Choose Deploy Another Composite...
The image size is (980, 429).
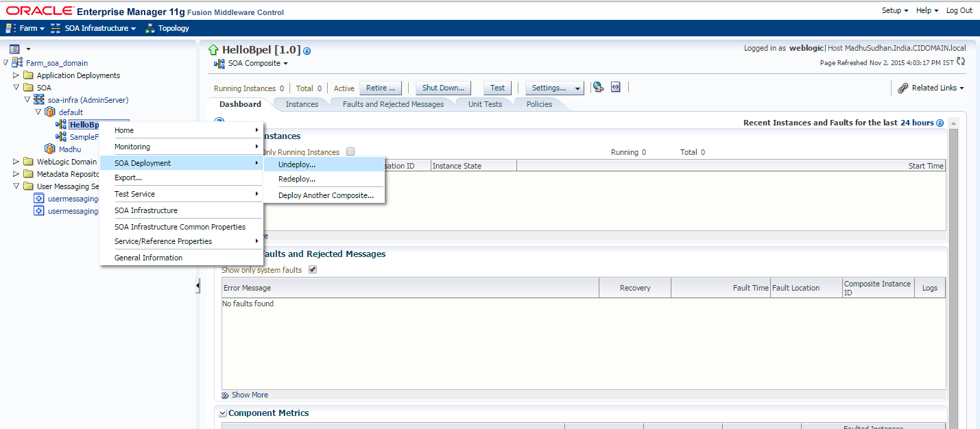pos(324,195)
